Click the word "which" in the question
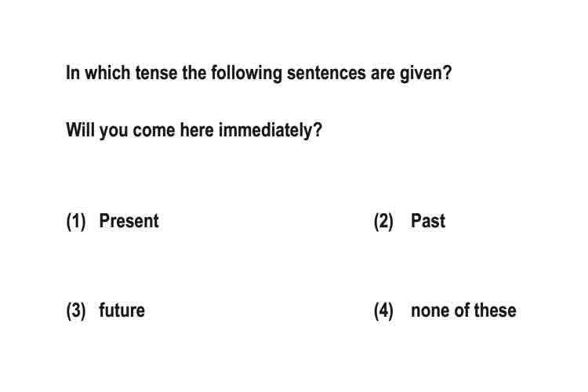 107,73
